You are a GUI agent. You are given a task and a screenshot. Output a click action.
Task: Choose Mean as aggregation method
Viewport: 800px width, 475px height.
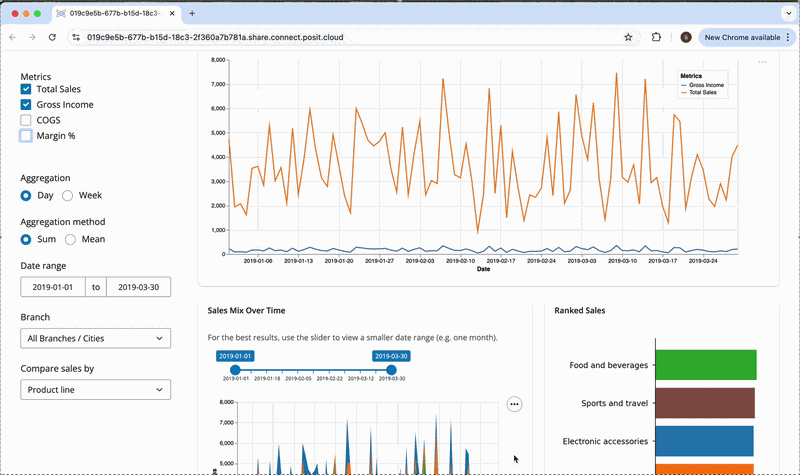coord(71,240)
